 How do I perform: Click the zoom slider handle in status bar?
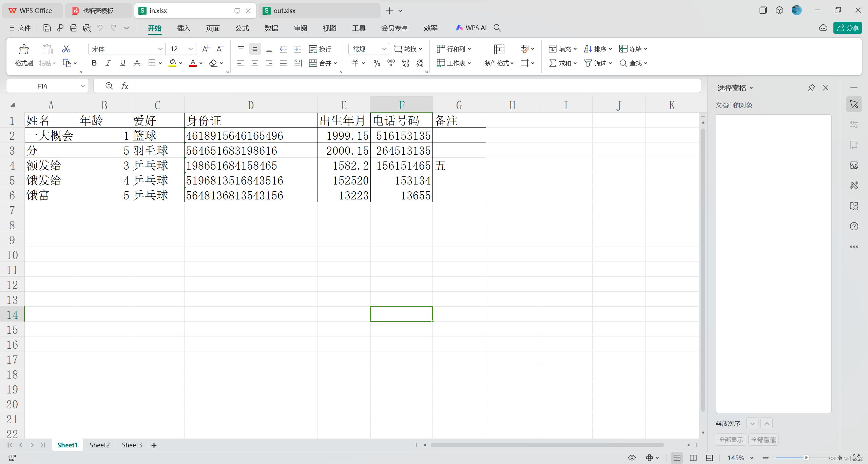pyautogui.click(x=806, y=458)
